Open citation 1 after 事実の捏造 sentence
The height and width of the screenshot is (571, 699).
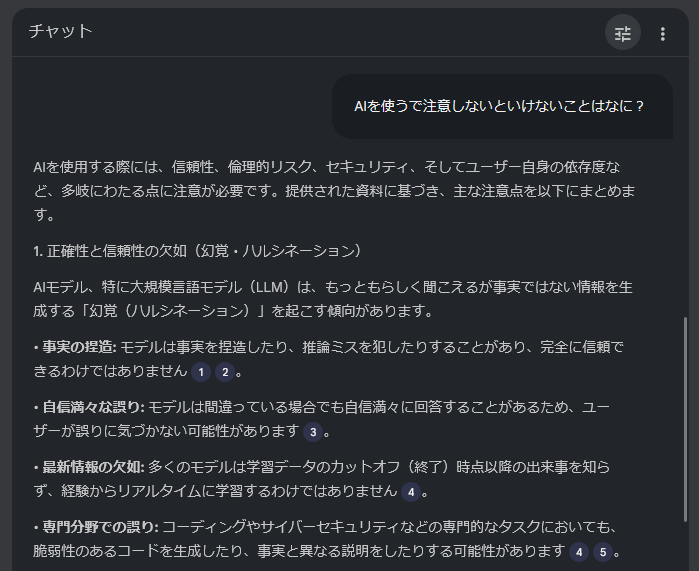(201, 372)
